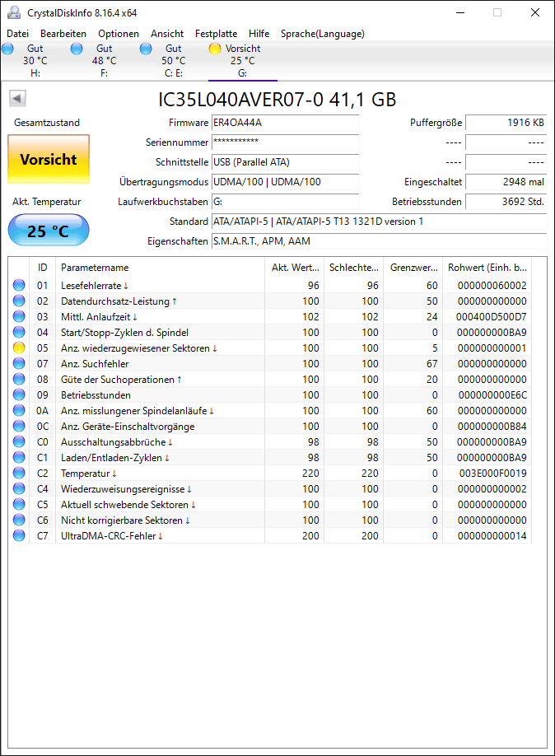This screenshot has height=756, width=555.
Task: Open the Hilfe menu
Action: point(259,34)
